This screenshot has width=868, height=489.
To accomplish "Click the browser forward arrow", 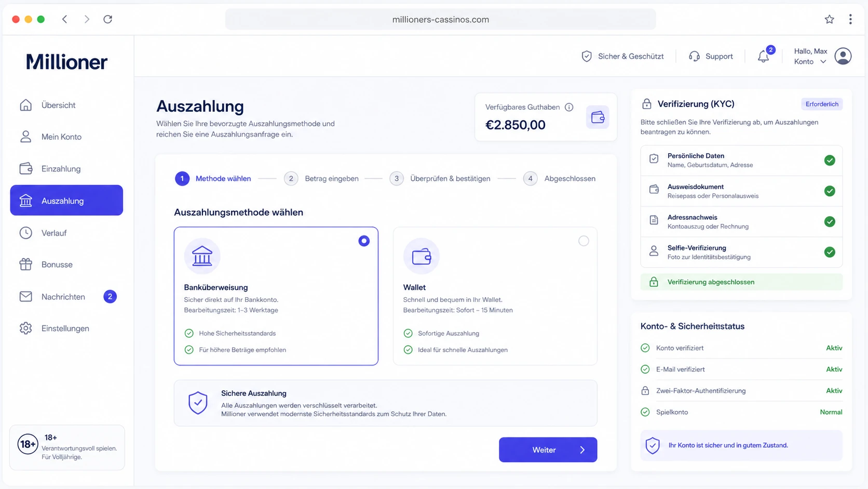I will (87, 19).
